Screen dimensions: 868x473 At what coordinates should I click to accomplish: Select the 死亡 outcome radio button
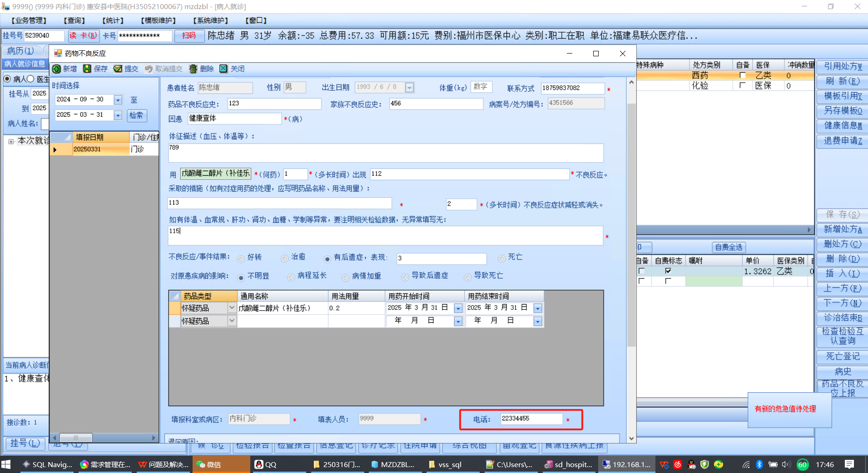tap(501, 259)
